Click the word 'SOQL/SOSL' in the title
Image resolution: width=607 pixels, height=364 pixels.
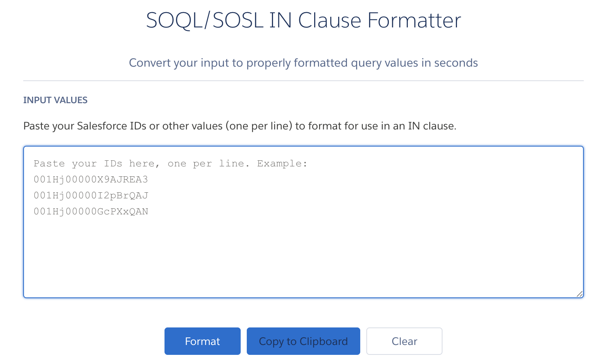coord(204,20)
